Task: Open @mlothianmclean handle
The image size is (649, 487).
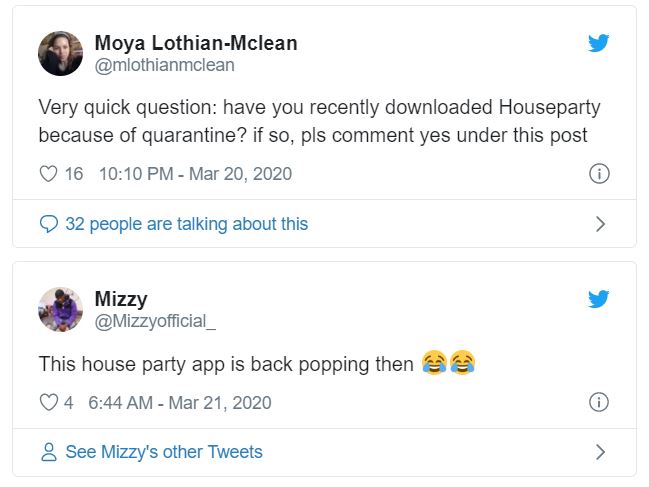Action: pyautogui.click(x=164, y=65)
